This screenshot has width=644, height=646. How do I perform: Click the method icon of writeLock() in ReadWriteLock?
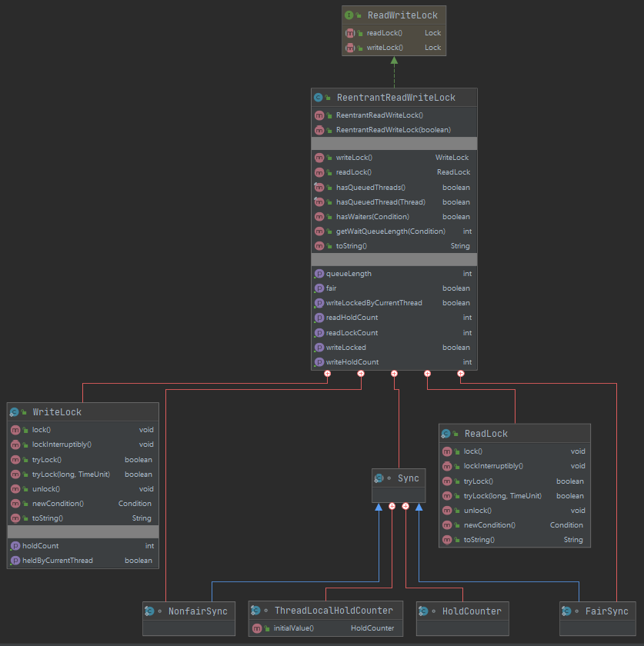point(350,48)
